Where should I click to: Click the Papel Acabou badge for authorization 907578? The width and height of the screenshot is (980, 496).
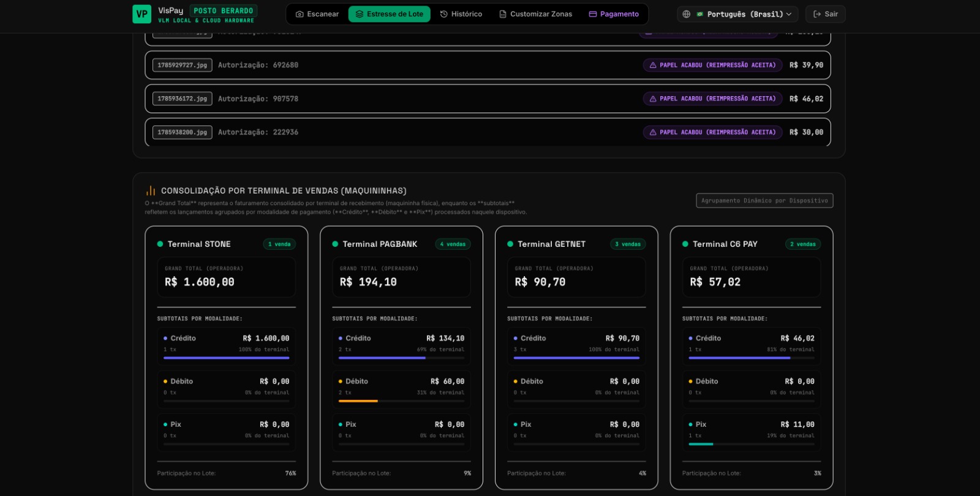coord(712,99)
